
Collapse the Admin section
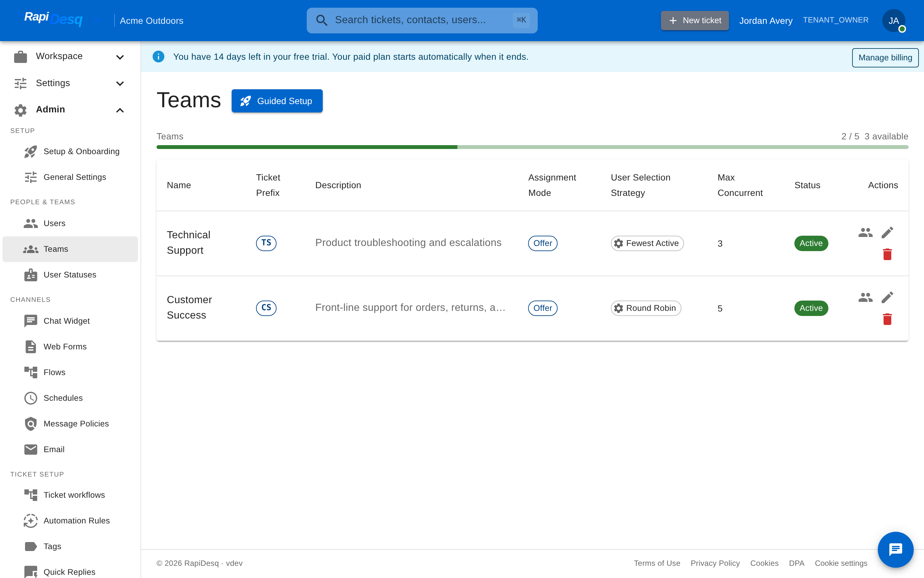(70, 110)
